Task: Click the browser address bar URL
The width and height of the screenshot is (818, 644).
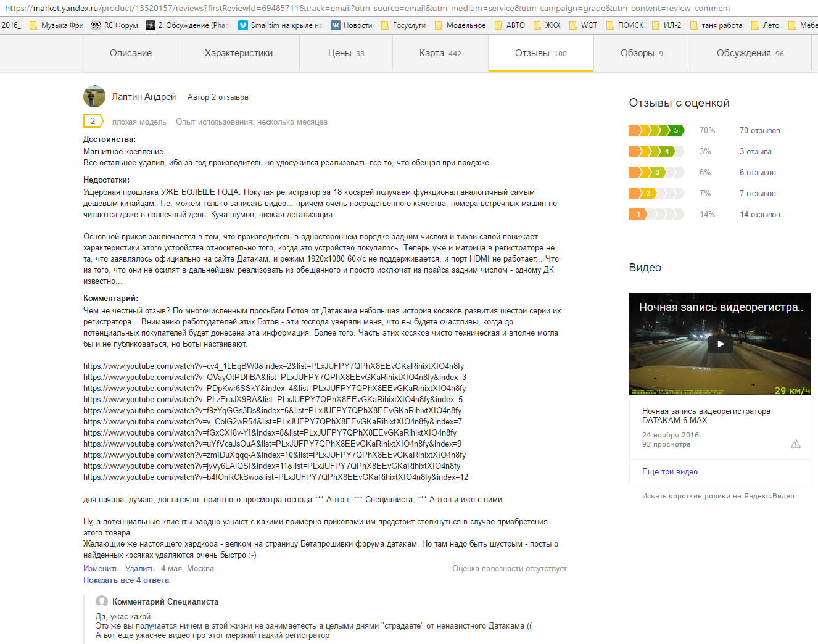Action: click(367, 8)
